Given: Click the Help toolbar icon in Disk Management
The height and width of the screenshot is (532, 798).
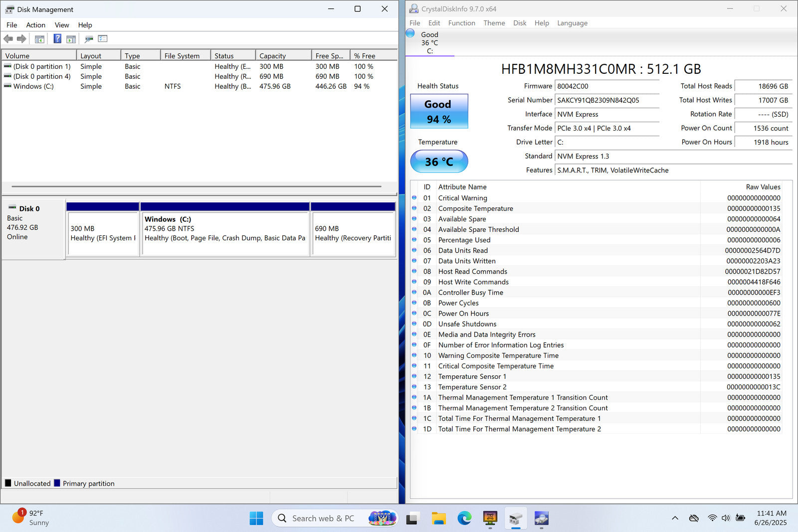Looking at the screenshot, I should pyautogui.click(x=57, y=39).
